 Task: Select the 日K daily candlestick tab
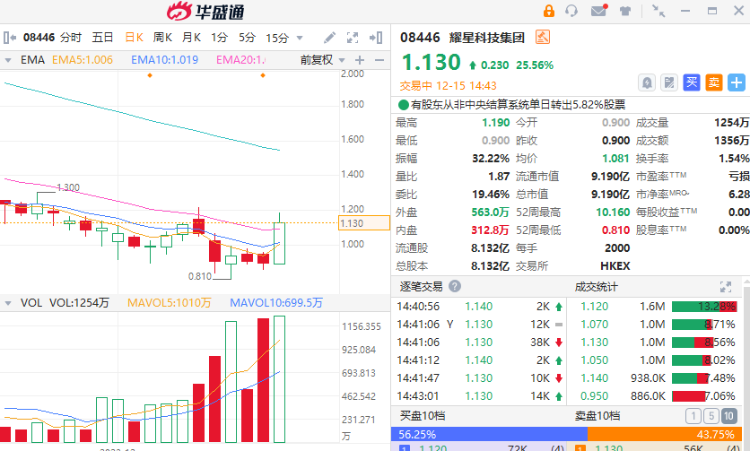[134, 37]
